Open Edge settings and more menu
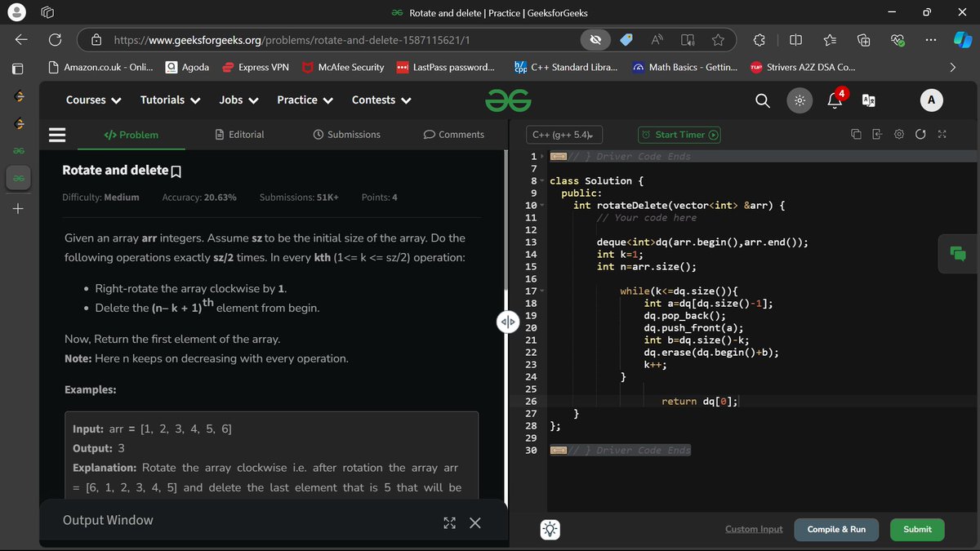980x551 pixels. tap(929, 40)
